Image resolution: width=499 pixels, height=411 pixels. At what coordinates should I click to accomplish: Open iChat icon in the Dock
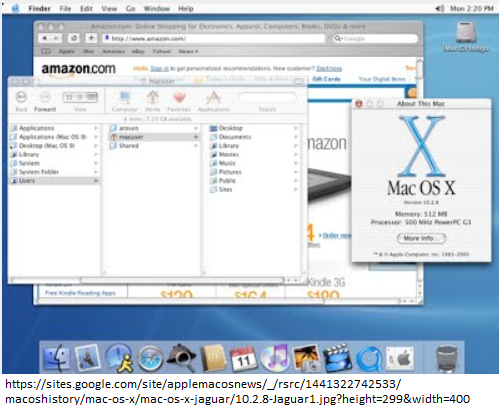point(119,358)
